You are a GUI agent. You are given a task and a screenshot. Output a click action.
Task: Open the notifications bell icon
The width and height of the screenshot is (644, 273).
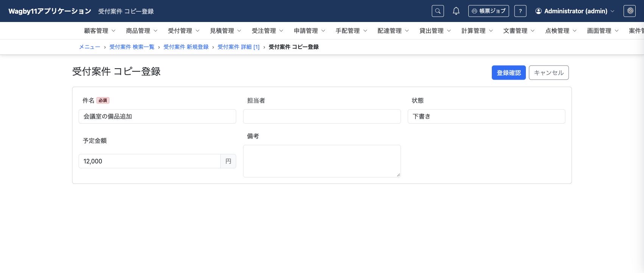(456, 11)
